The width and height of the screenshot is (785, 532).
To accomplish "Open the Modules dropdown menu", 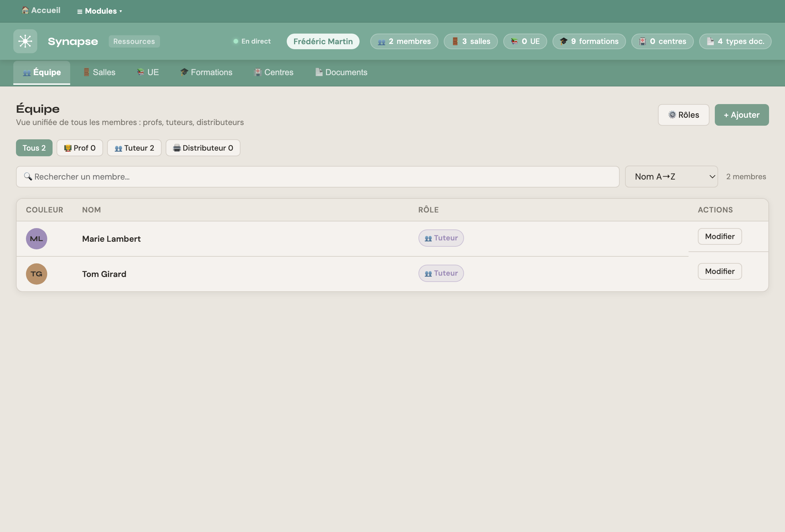I will click(100, 11).
